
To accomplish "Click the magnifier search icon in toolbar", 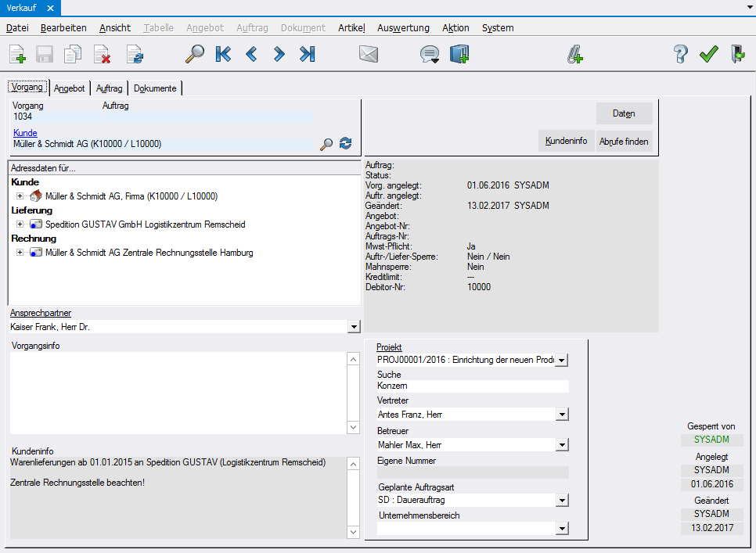I will 194,54.
